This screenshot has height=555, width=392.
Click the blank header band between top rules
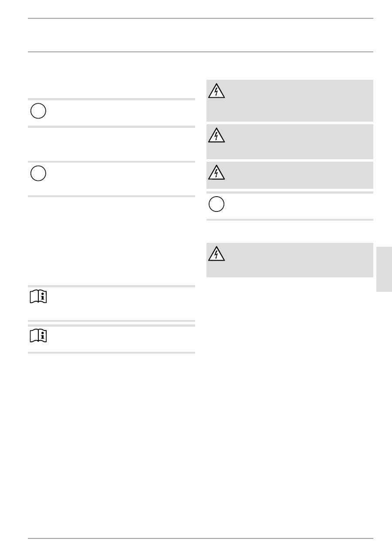pyautogui.click(x=200, y=35)
